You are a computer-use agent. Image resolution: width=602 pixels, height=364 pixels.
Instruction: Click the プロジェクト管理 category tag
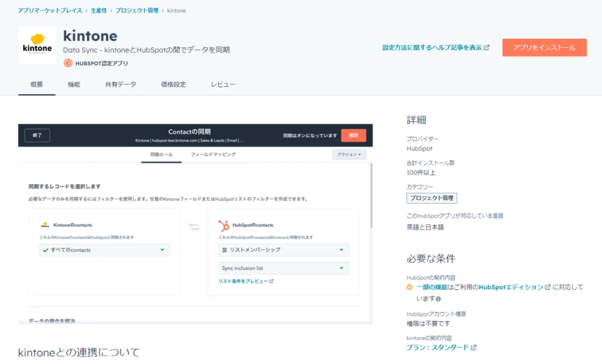pos(432,198)
